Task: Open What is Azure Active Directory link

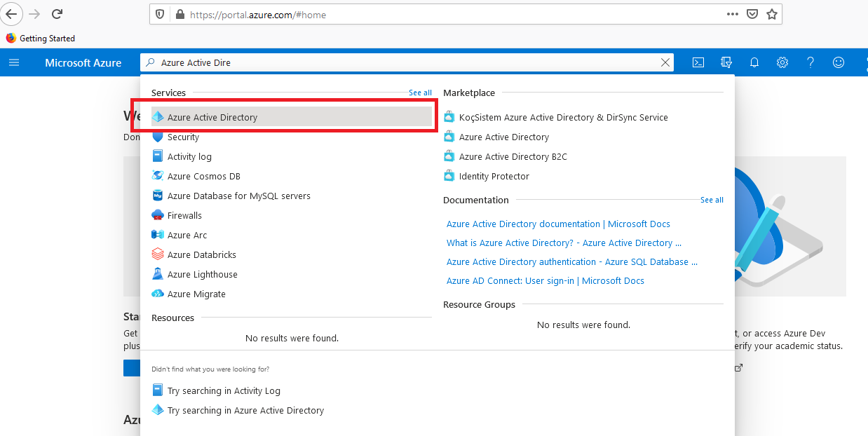Action: tap(564, 243)
